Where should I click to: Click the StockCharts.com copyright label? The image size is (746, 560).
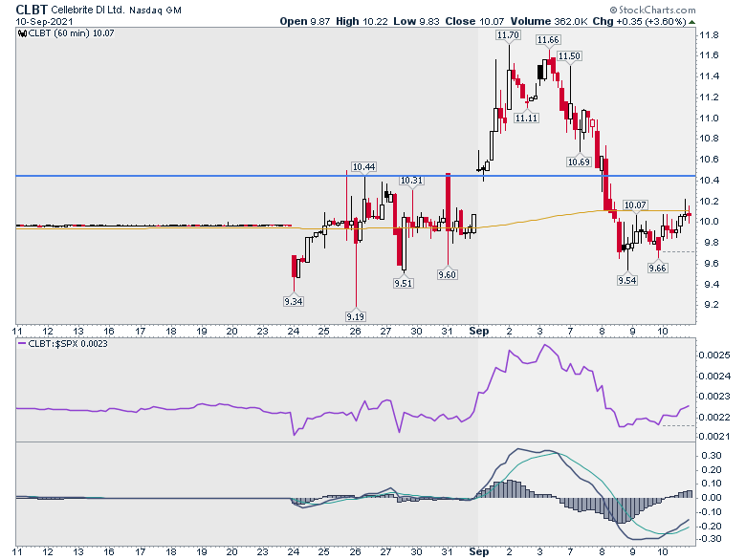tap(652, 10)
